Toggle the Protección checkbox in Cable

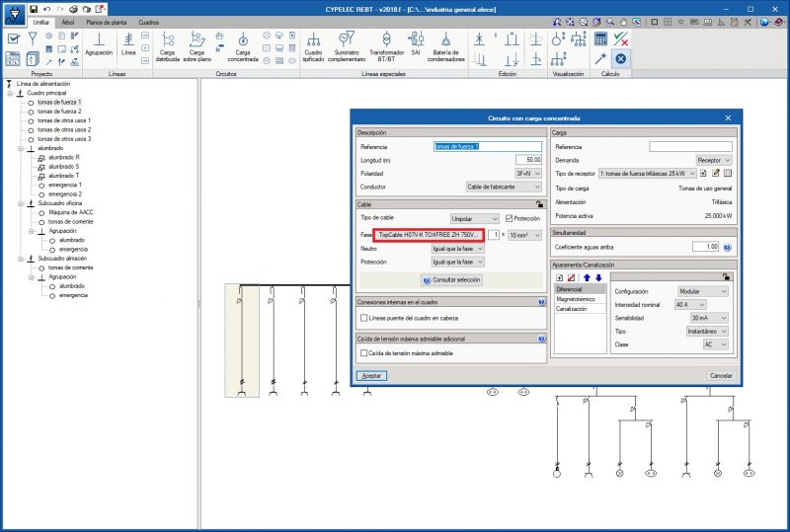(509, 218)
